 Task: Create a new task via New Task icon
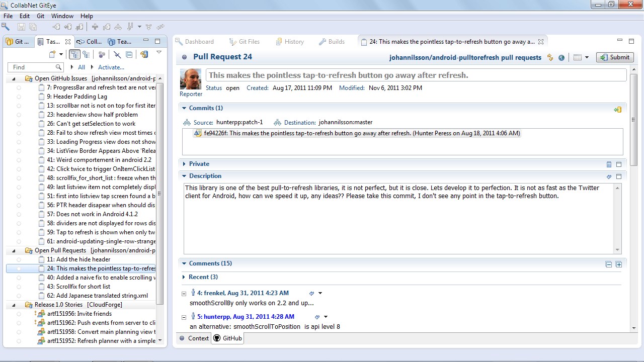52,54
